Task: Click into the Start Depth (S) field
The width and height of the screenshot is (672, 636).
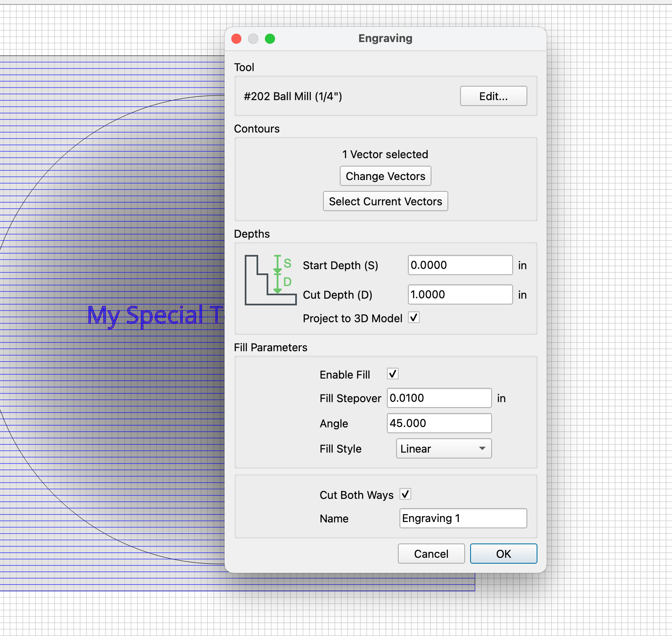Action: coord(460,265)
